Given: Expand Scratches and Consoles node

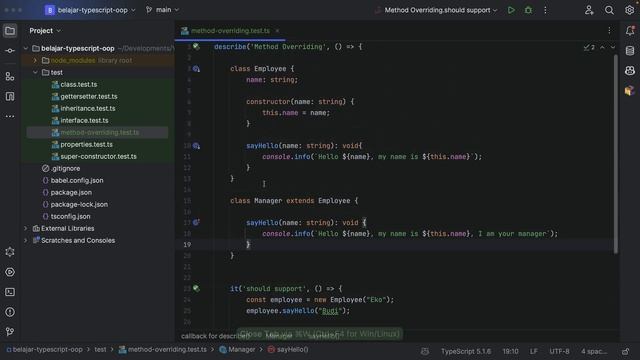Looking at the screenshot, I should (x=26, y=240).
